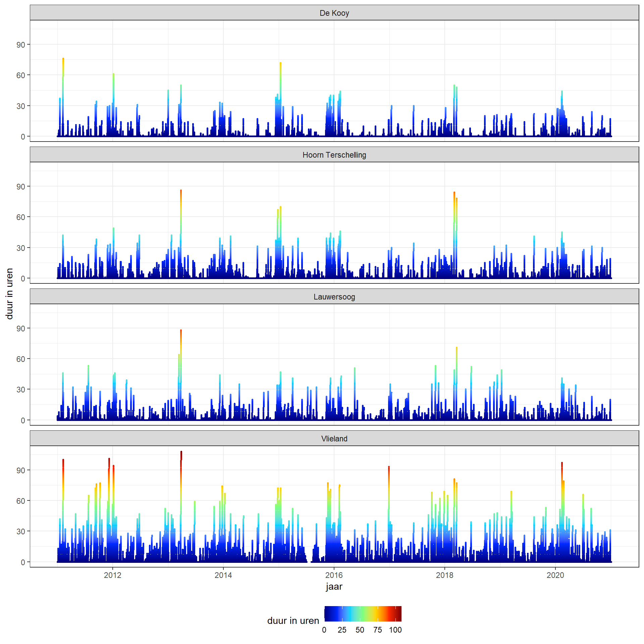Click legend label 100
This screenshot has height=644, width=644.
[395, 630]
